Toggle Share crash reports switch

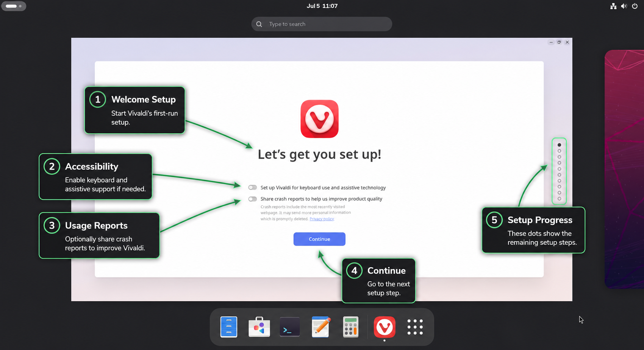click(x=253, y=199)
